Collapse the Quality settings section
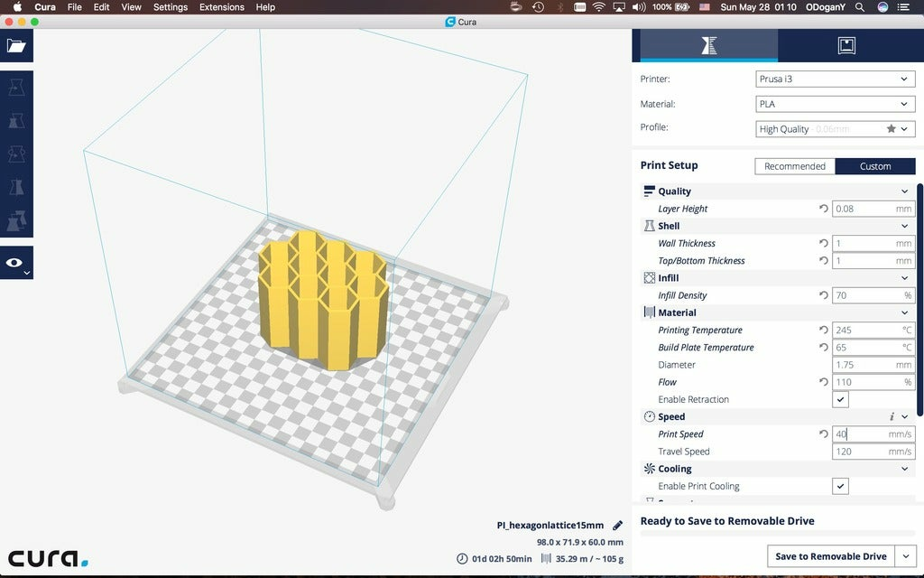Image resolution: width=924 pixels, height=578 pixels. tap(904, 191)
